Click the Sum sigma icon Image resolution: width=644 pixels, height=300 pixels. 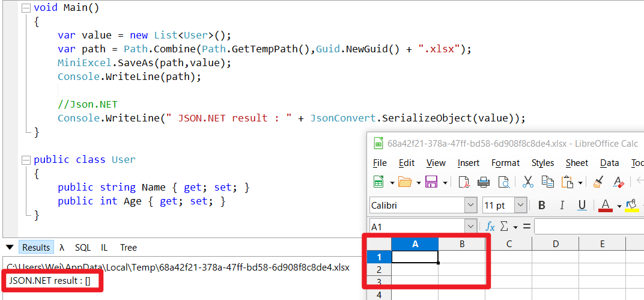[x=505, y=227]
